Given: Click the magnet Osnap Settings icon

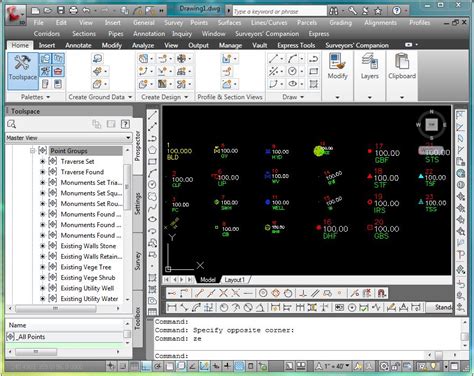Looking at the screenshot, I should pos(381,293).
